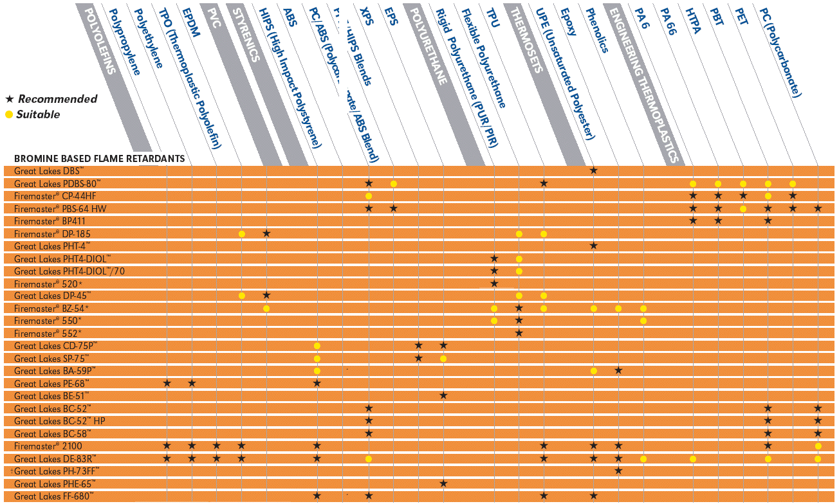The image size is (839, 504).
Task: Click the star in Great Lakes BC-58 row's XPS column
Action: click(x=369, y=433)
